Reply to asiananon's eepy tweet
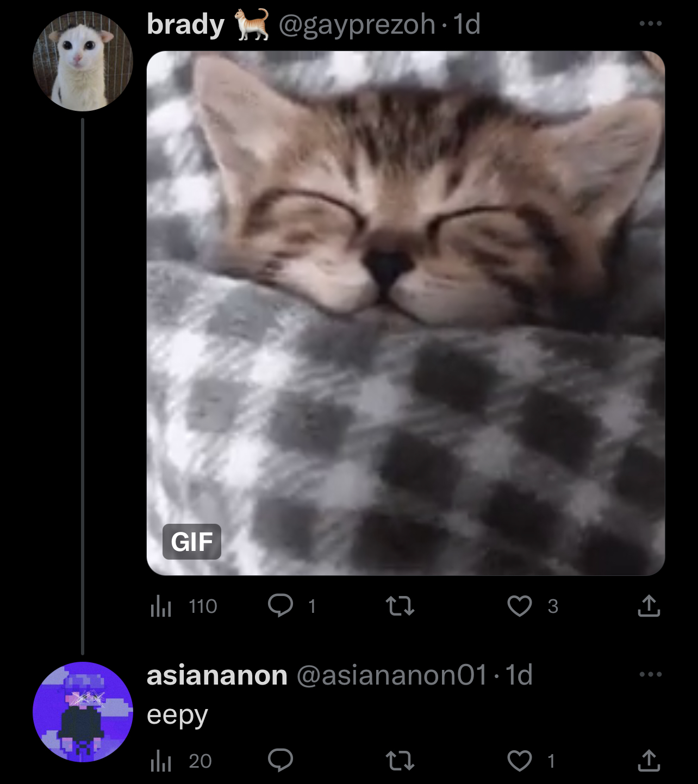698x784 pixels. 281,760
